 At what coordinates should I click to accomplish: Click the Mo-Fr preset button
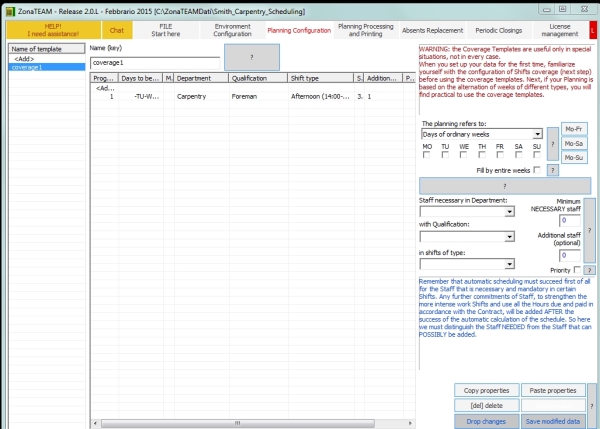pyautogui.click(x=574, y=129)
